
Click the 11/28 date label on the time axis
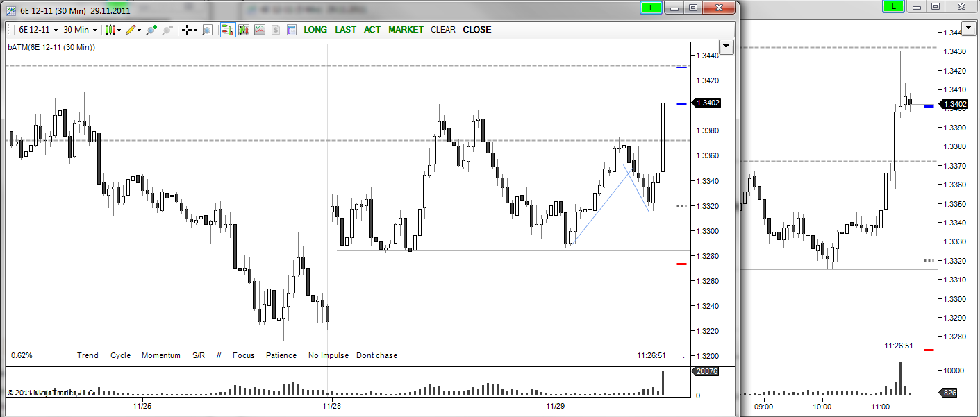point(331,405)
